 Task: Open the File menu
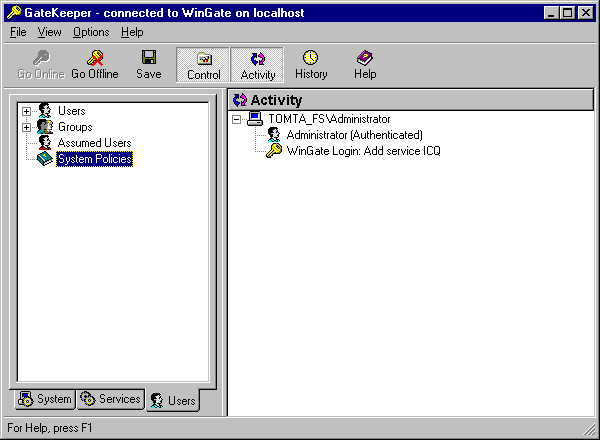[18, 32]
